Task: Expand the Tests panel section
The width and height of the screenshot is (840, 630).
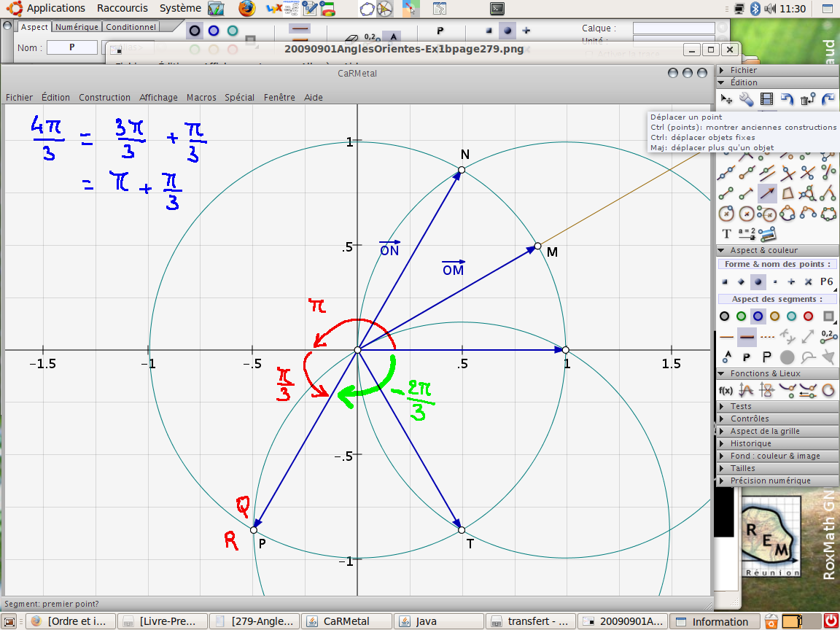Action: 740,406
